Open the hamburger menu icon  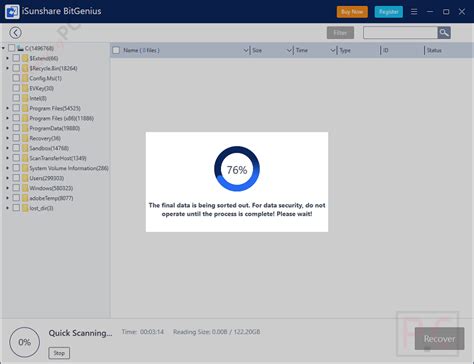point(414,12)
